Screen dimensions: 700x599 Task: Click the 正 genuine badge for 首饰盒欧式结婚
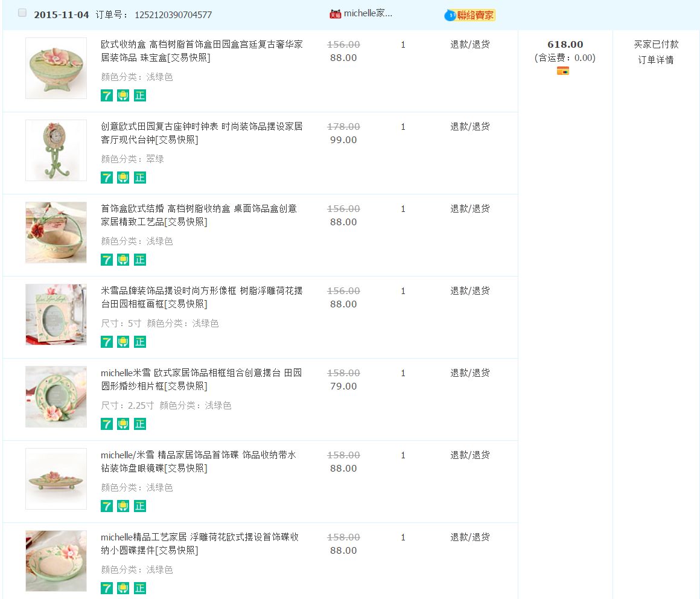point(140,260)
